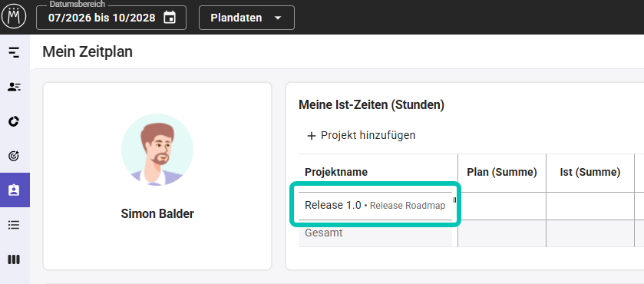Click the Ist (Summe) column header

tap(590, 173)
